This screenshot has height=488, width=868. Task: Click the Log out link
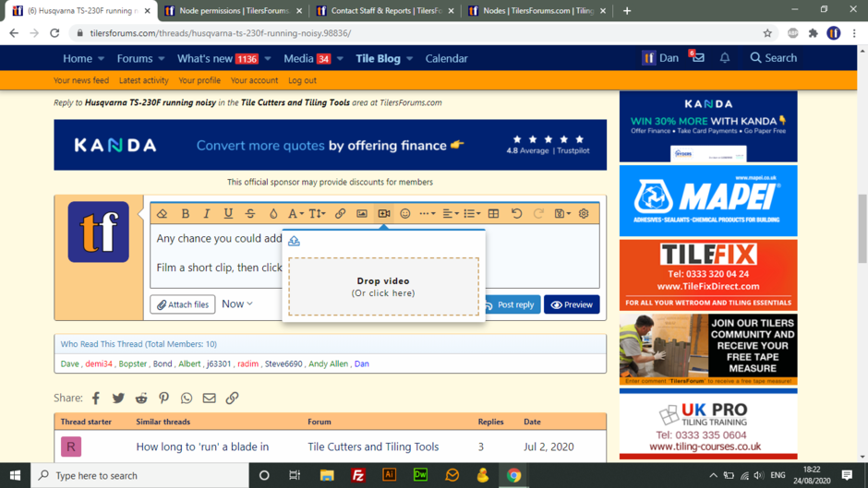click(302, 80)
